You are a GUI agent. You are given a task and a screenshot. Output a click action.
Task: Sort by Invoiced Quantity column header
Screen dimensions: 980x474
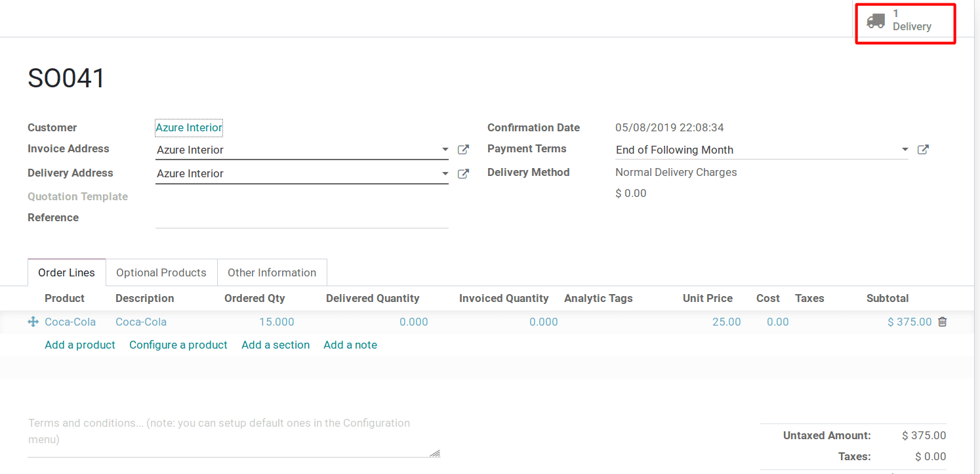coord(504,298)
